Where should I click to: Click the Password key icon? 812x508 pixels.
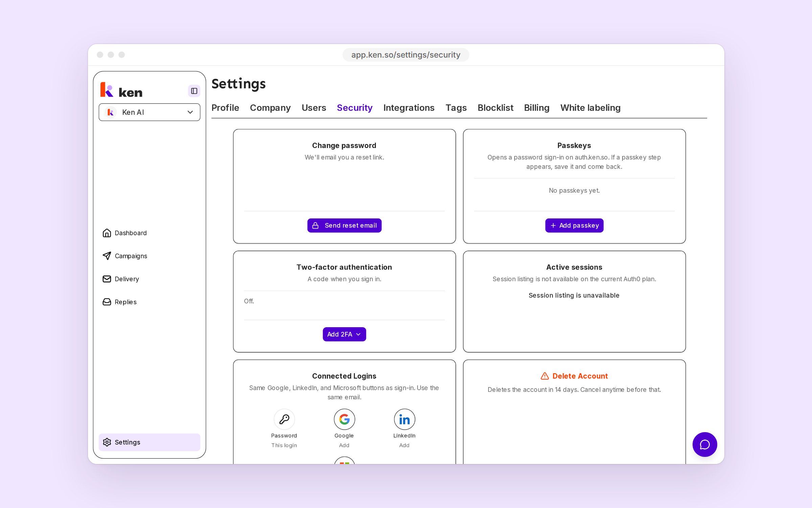tap(284, 419)
